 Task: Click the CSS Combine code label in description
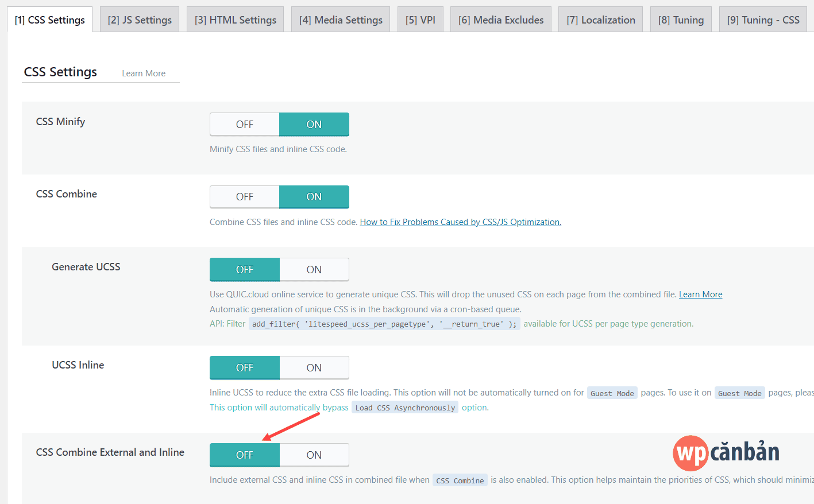click(460, 480)
